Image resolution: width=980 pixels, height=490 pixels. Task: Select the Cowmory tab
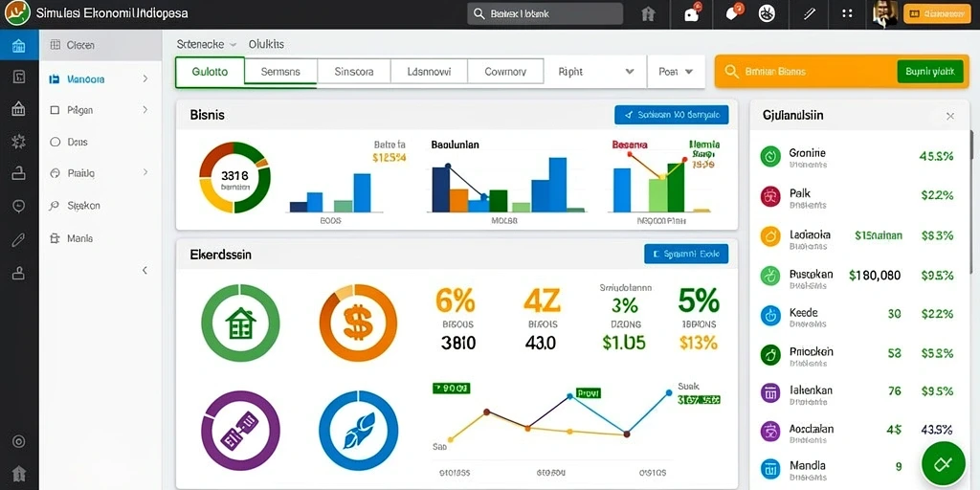pos(505,72)
